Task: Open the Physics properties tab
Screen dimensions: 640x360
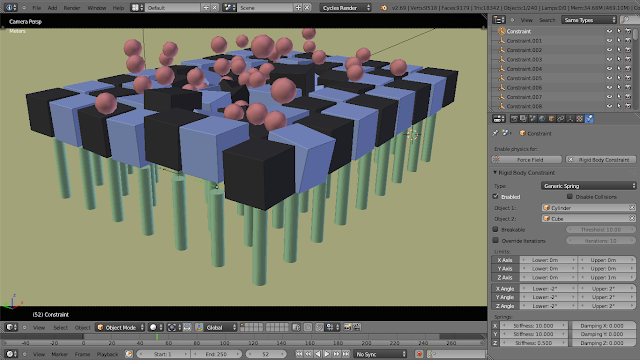Action: point(589,119)
